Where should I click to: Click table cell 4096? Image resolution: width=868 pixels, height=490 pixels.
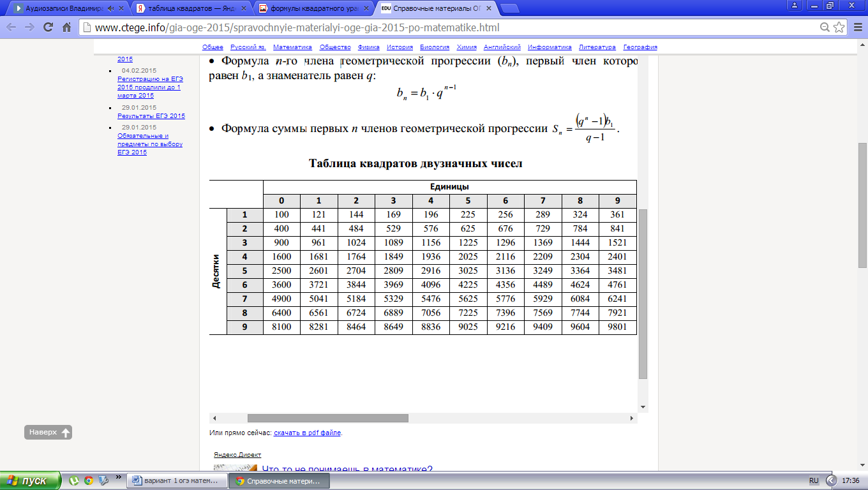431,285
